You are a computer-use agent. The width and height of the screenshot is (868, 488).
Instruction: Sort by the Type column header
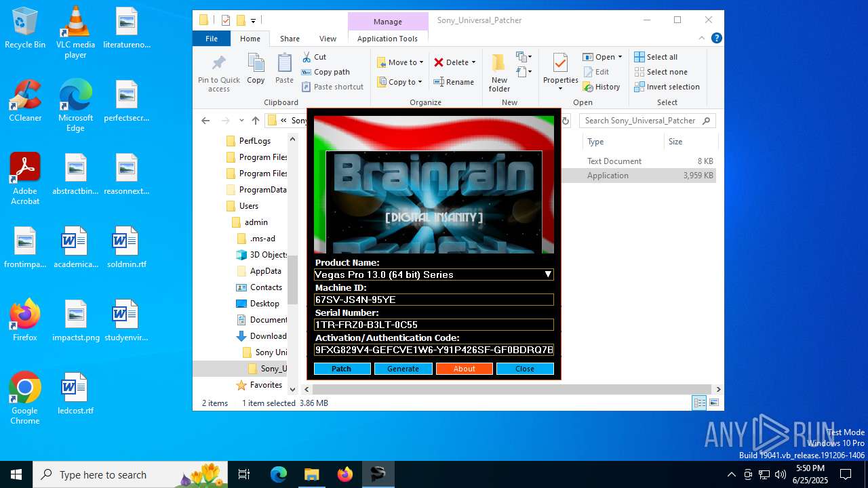point(623,142)
